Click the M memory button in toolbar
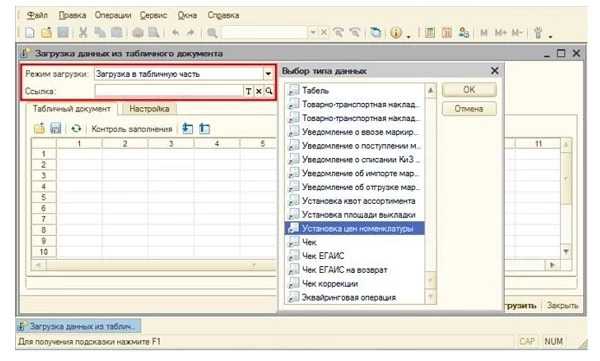Screen dimensions: 600x361 coord(484,33)
